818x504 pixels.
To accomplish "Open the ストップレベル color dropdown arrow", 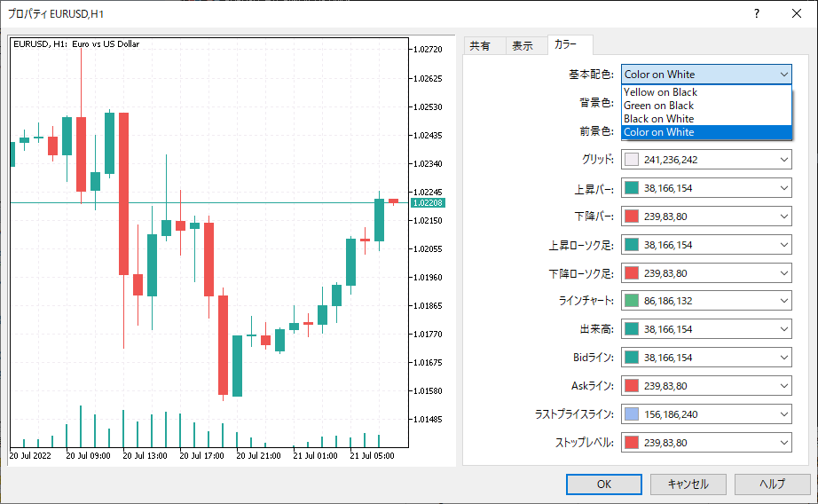I will [783, 443].
